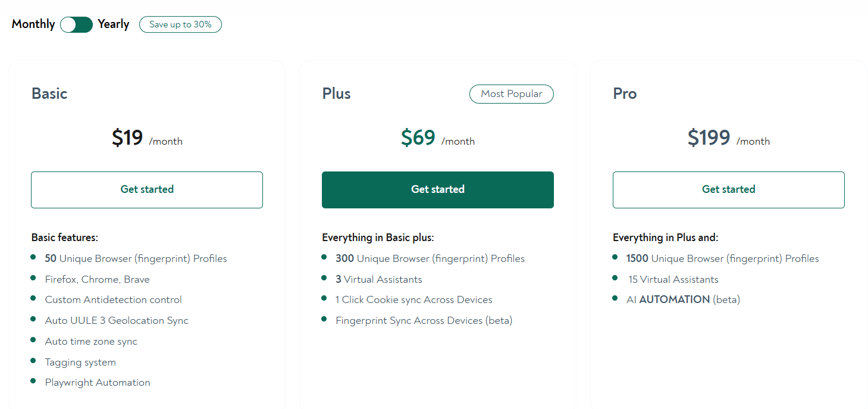
Task: Click the Most Popular badge
Action: [512, 94]
